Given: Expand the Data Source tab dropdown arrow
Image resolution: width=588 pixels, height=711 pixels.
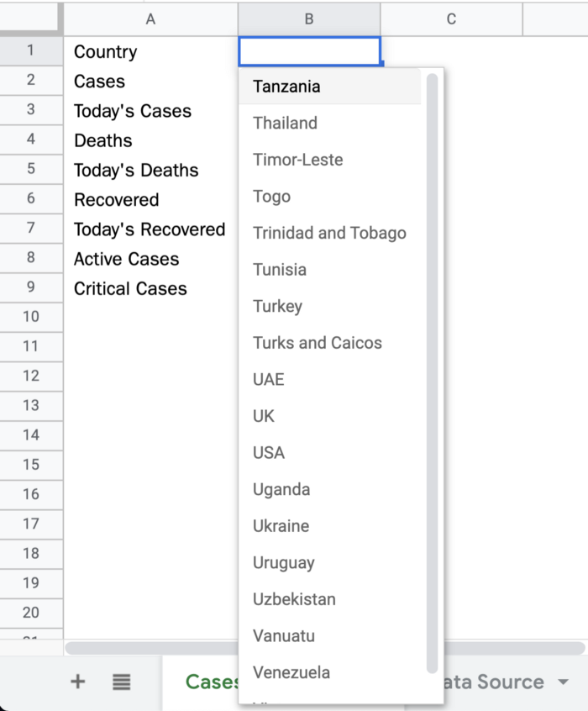Looking at the screenshot, I should click(x=563, y=682).
